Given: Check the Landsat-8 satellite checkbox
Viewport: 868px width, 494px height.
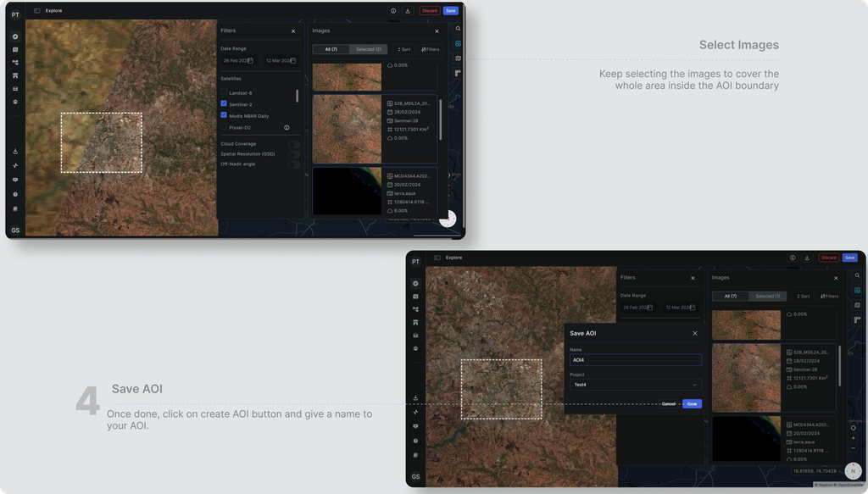Looking at the screenshot, I should coord(224,92).
